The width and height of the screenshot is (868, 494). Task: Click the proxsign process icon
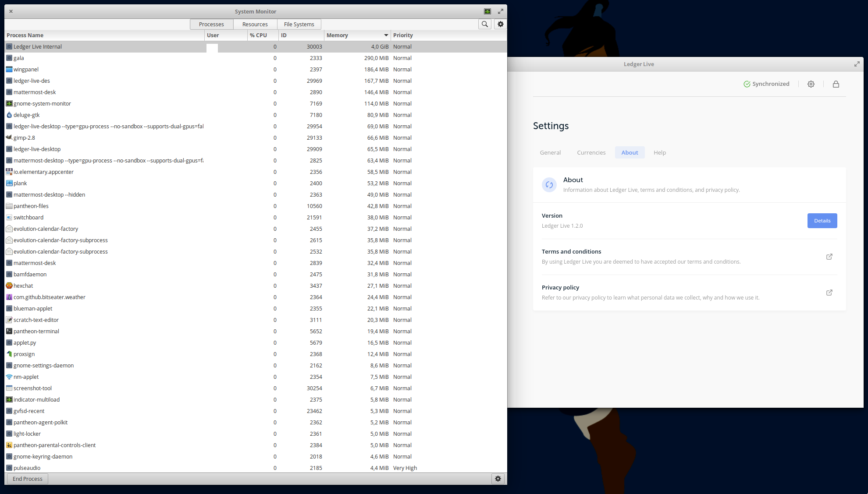9,354
